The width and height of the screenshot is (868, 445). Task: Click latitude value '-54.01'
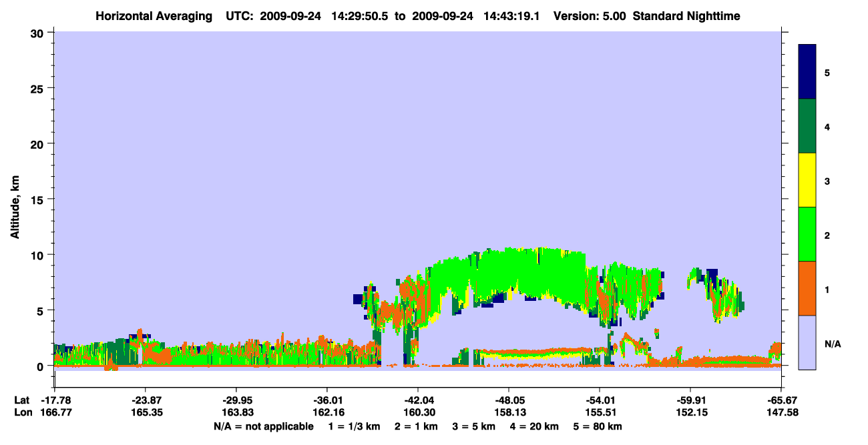[600, 400]
